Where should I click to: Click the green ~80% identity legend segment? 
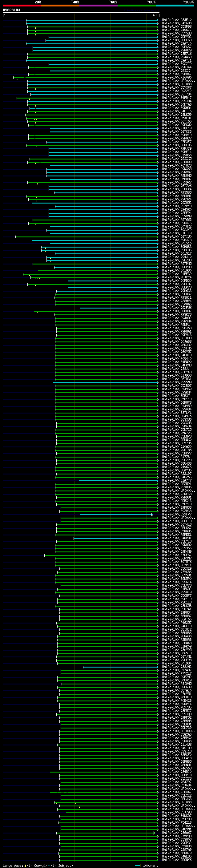pos(137,6)
